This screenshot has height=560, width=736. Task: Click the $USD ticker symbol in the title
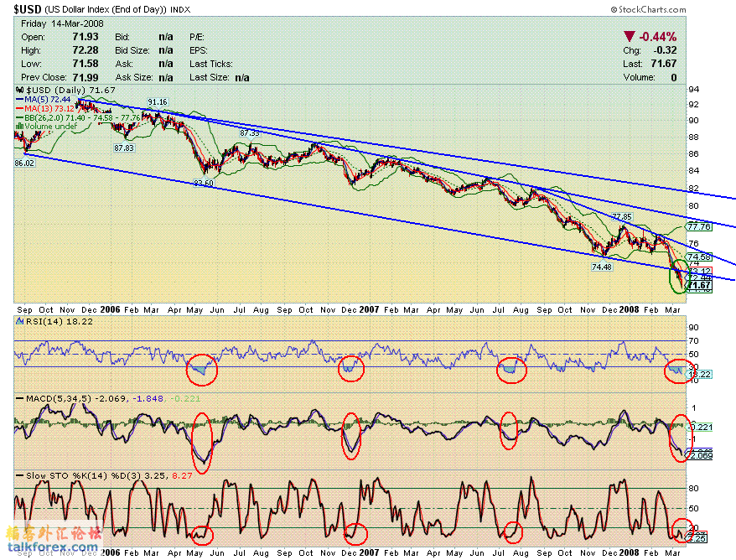point(27,9)
